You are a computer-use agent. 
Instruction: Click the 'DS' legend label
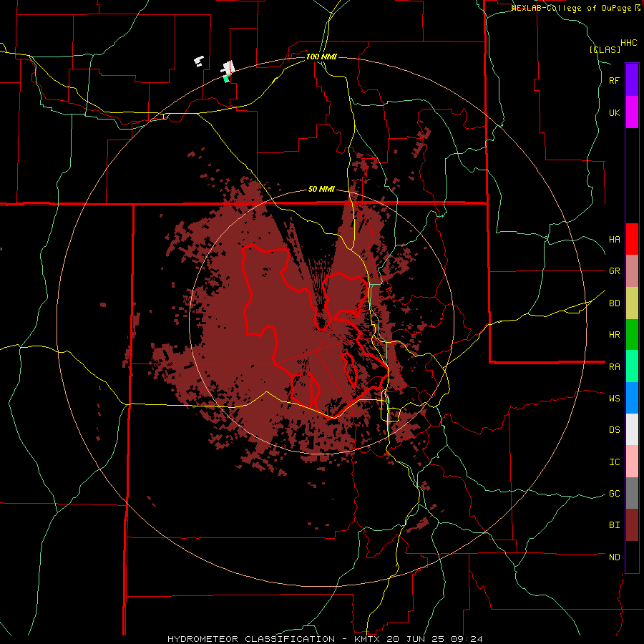point(615,430)
